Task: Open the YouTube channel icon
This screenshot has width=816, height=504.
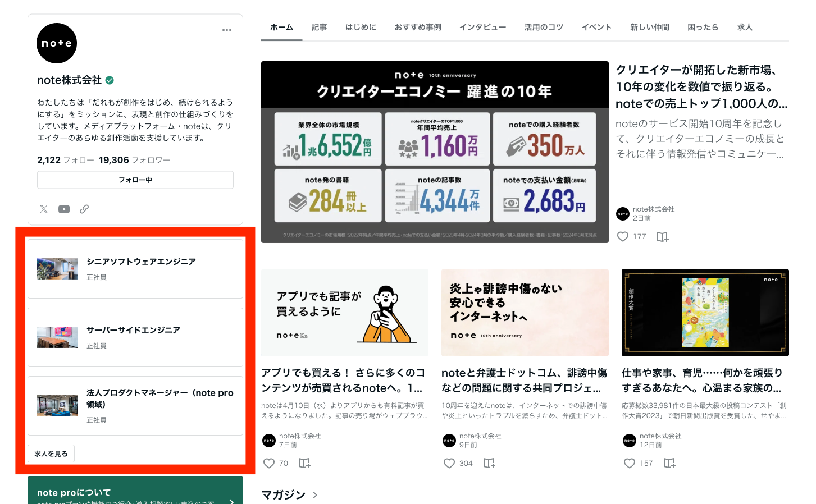Action: pos(64,209)
